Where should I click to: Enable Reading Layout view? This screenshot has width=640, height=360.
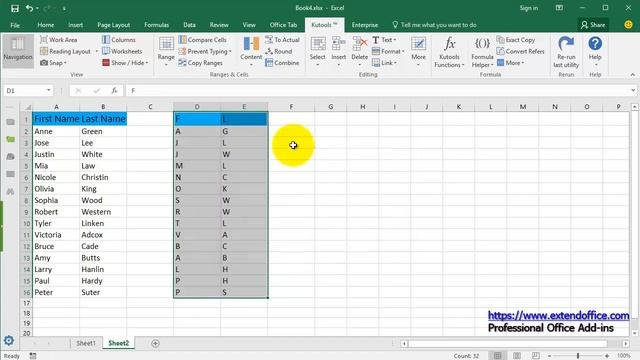coord(65,51)
